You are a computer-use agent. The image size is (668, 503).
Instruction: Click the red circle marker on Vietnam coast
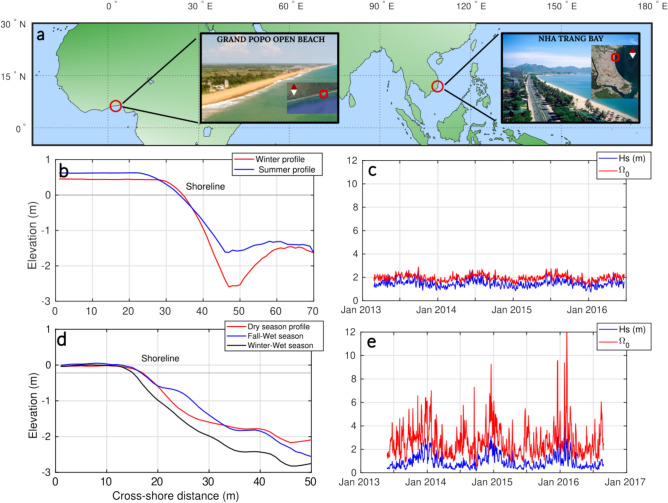click(438, 86)
